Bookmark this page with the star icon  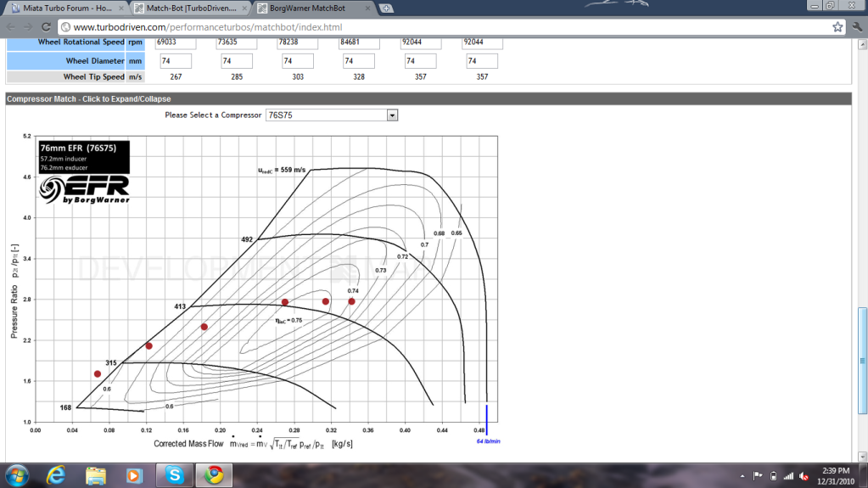(x=838, y=26)
